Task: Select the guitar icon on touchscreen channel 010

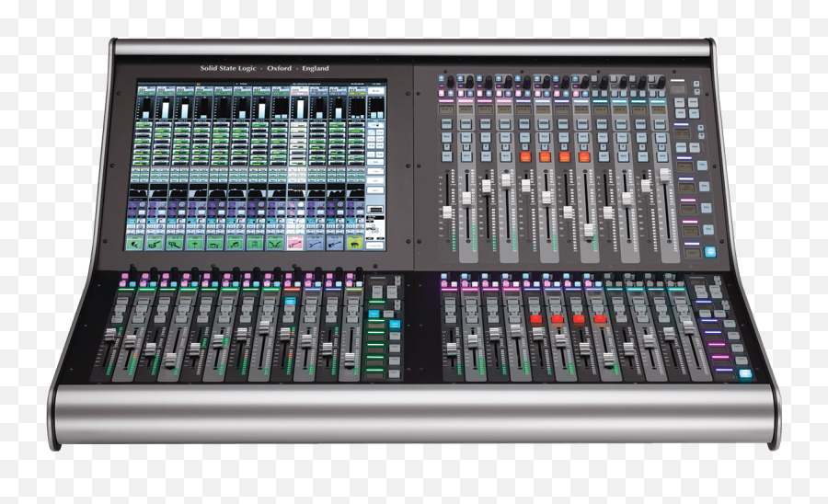Action: click(x=316, y=243)
